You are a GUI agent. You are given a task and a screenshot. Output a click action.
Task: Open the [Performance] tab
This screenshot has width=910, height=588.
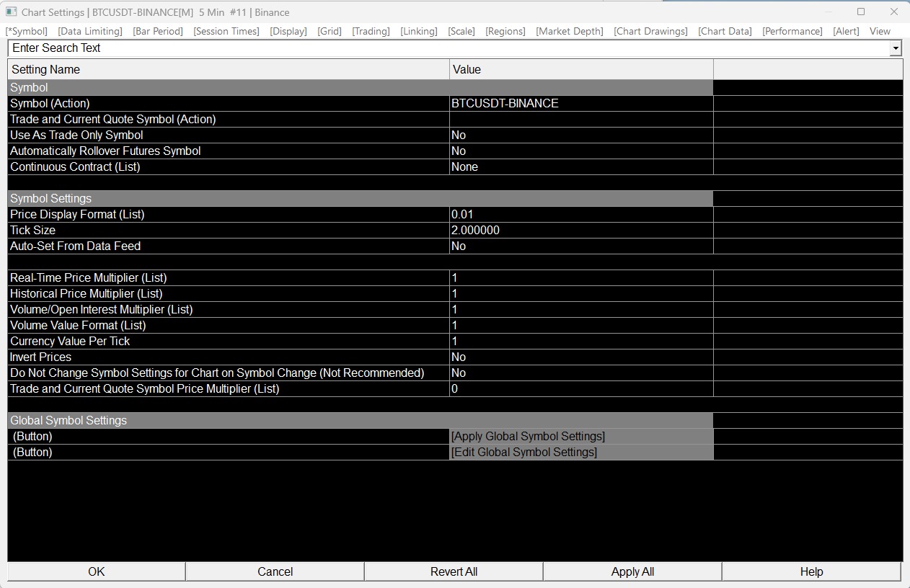792,31
